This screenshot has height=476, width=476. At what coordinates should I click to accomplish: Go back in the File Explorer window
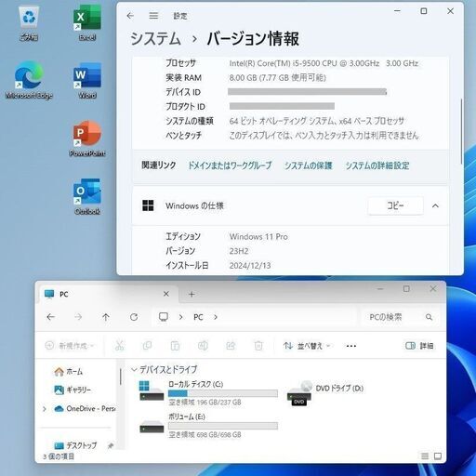(x=50, y=317)
